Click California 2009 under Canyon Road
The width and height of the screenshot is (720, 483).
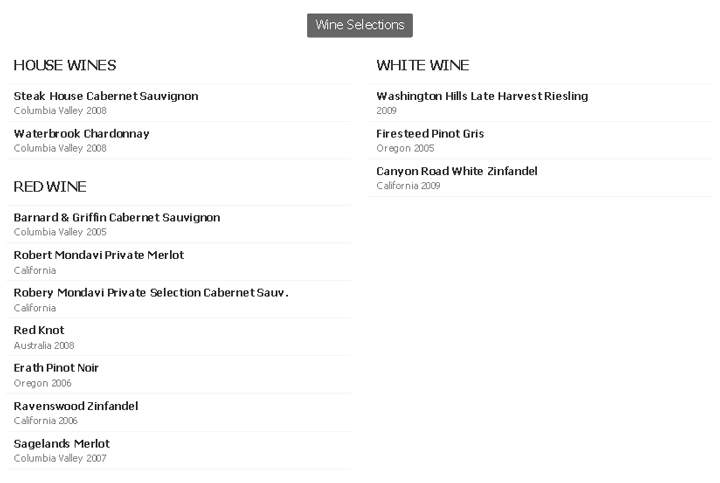(408, 185)
